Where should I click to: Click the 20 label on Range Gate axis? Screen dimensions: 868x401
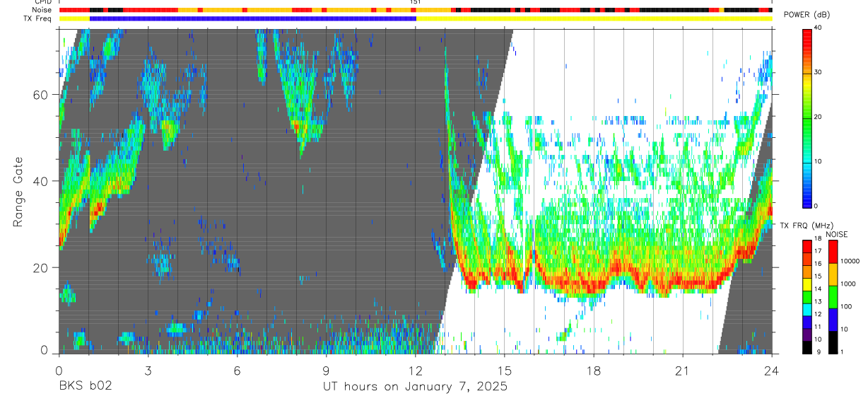[41, 267]
